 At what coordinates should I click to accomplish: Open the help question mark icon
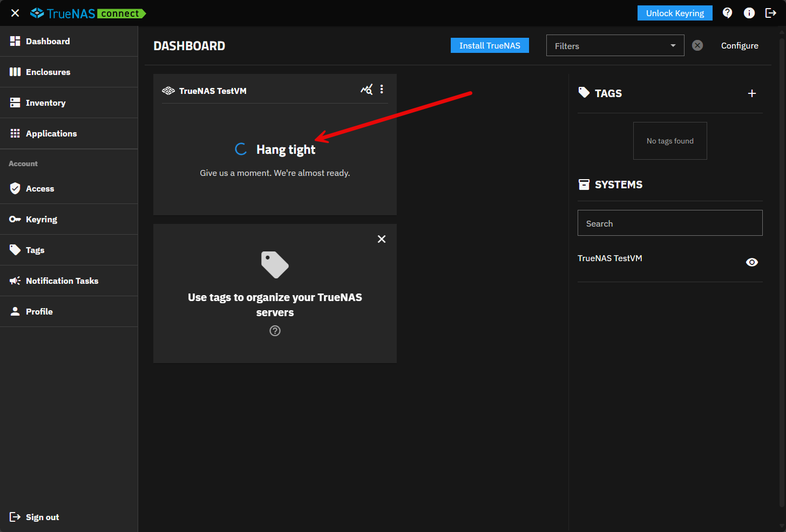click(x=728, y=13)
